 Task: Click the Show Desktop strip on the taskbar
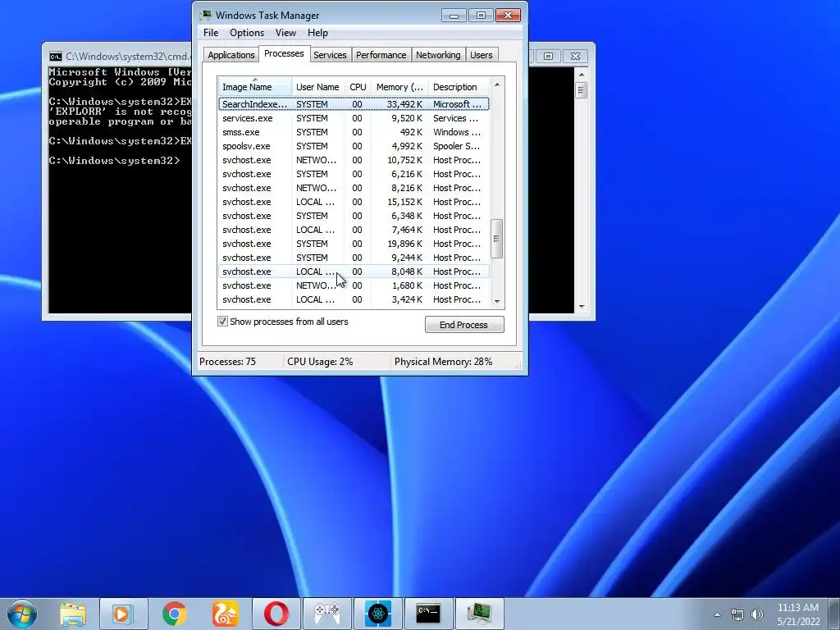(x=835, y=614)
